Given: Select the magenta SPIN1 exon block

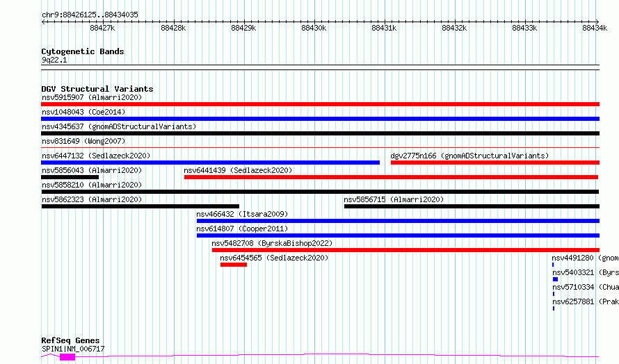Looking at the screenshot, I should tap(67, 357).
